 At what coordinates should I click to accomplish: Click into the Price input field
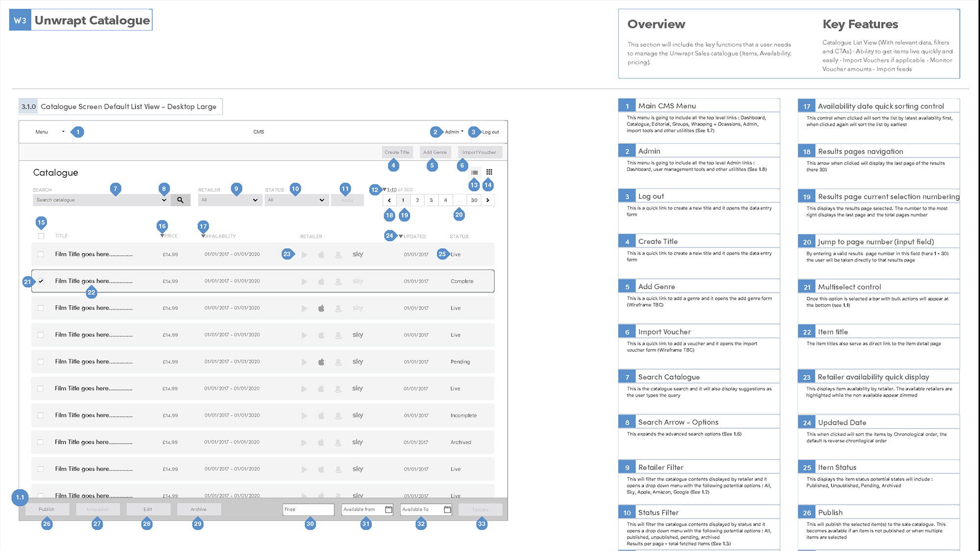[x=308, y=509]
